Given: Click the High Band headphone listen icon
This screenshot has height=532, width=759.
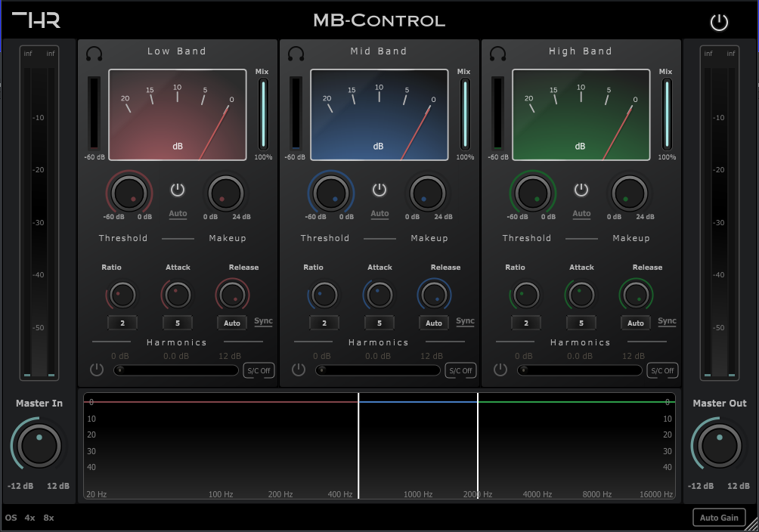Looking at the screenshot, I should (497, 54).
